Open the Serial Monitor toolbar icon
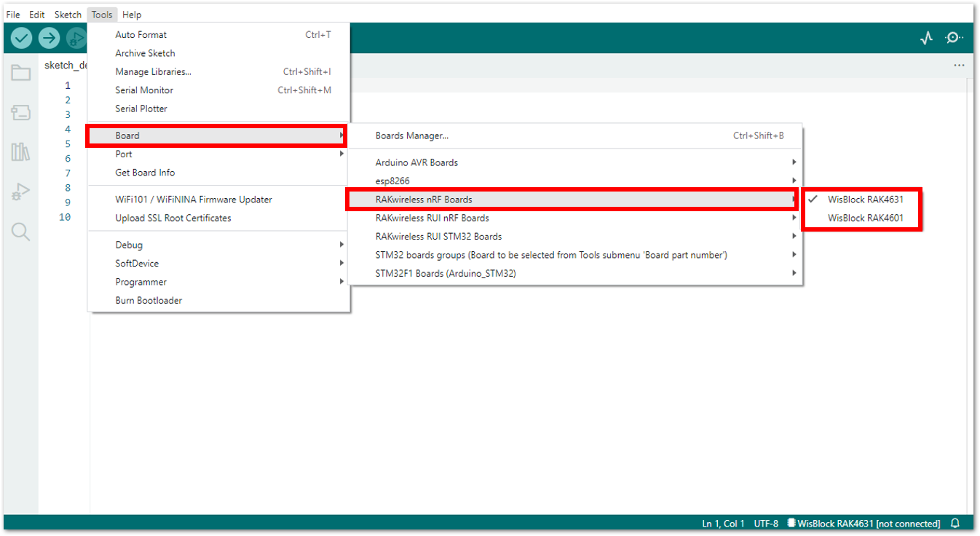Image resolution: width=980 pixels, height=536 pixels. 954,38
